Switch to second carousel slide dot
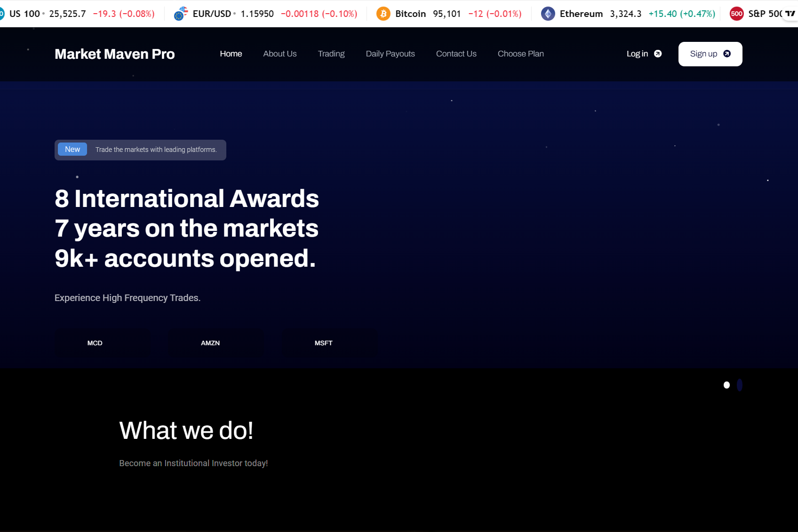Viewport: 798px width, 532px height. pyautogui.click(x=740, y=385)
